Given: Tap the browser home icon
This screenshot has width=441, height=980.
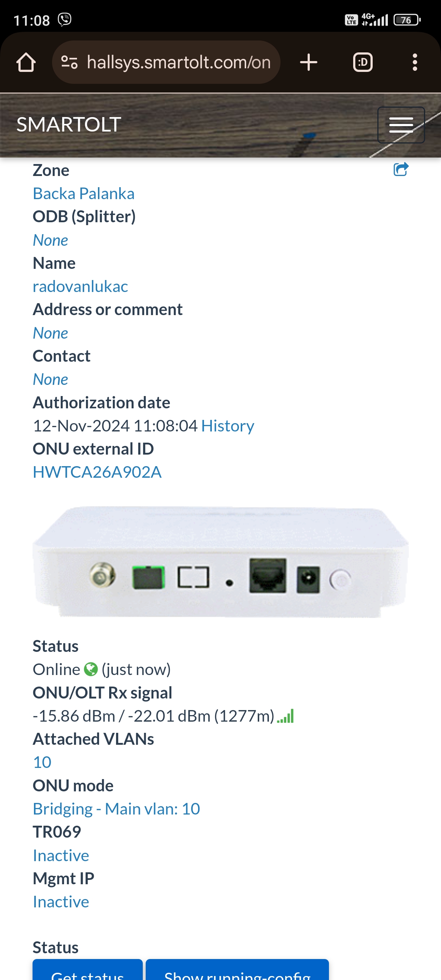Looking at the screenshot, I should [26, 63].
